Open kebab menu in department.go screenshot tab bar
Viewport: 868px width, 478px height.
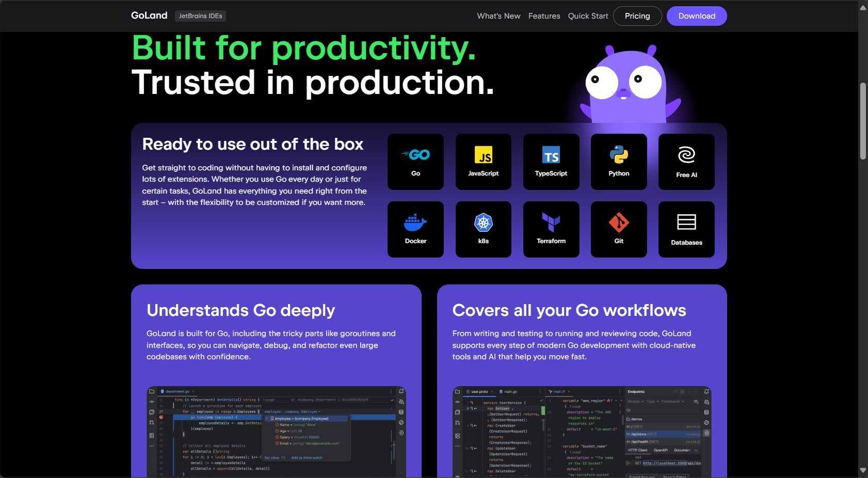click(x=391, y=391)
